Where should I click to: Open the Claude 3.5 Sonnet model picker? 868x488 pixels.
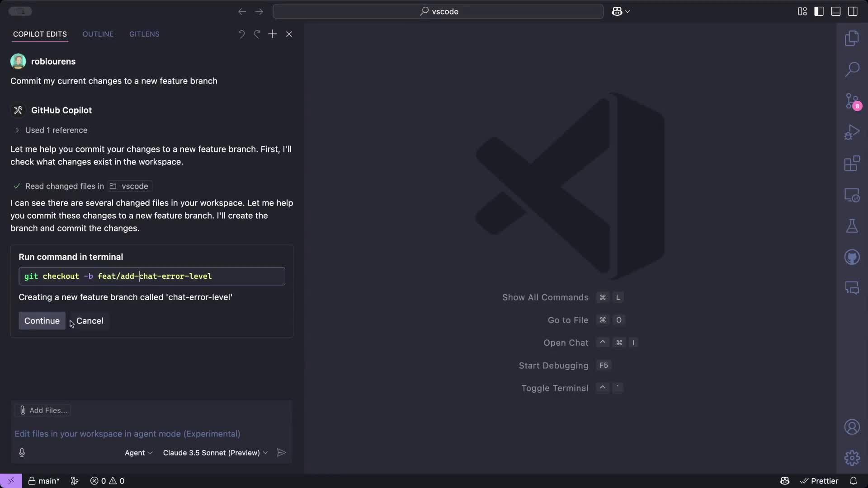[215, 452]
